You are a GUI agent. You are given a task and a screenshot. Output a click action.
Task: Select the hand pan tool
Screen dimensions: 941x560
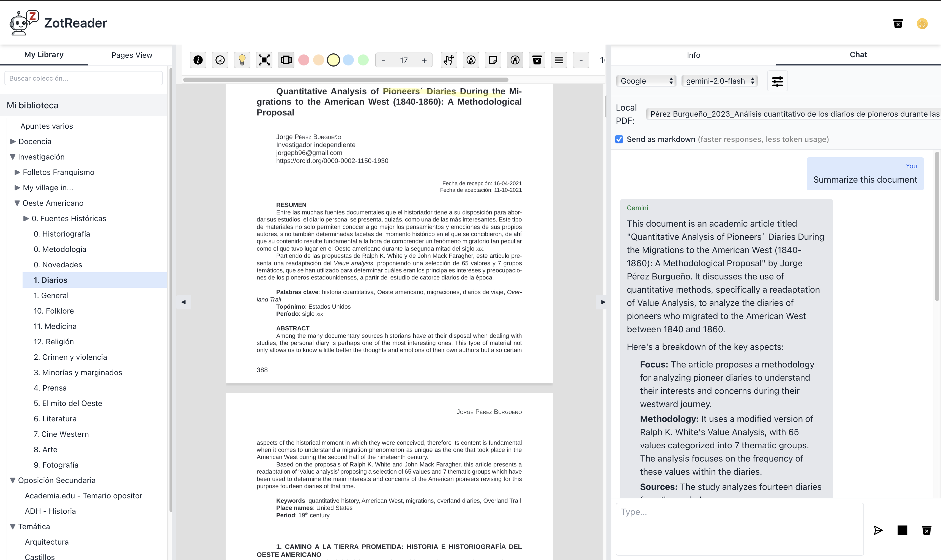[448, 60]
